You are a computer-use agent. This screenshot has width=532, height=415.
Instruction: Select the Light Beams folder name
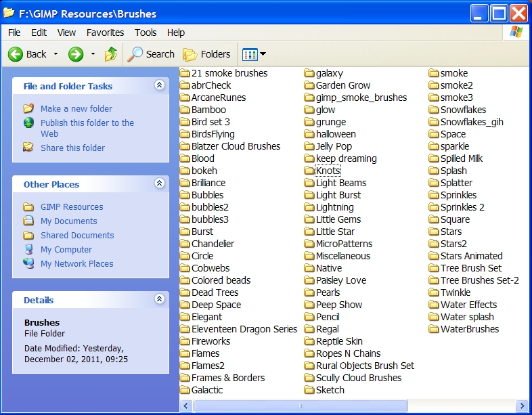pyautogui.click(x=341, y=183)
